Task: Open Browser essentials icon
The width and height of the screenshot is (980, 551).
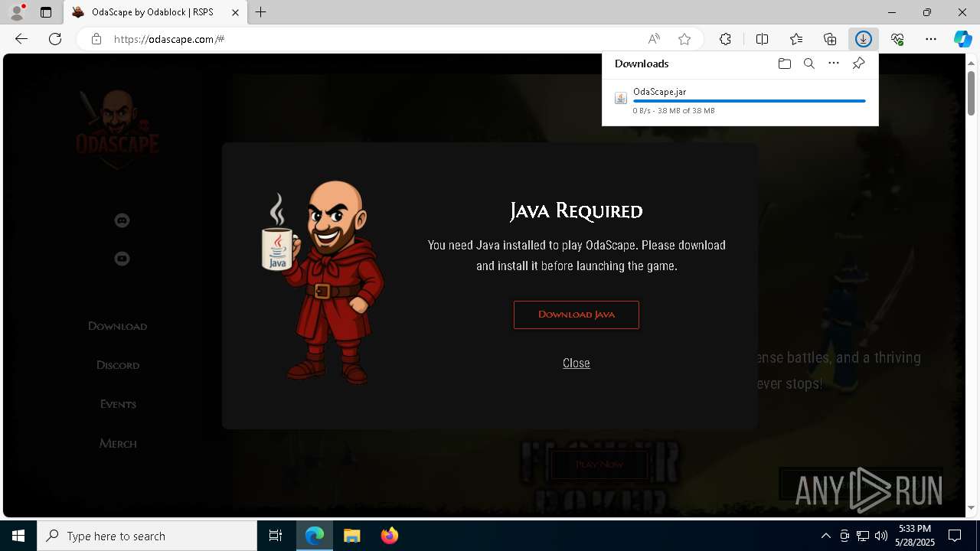Action: 897,39
